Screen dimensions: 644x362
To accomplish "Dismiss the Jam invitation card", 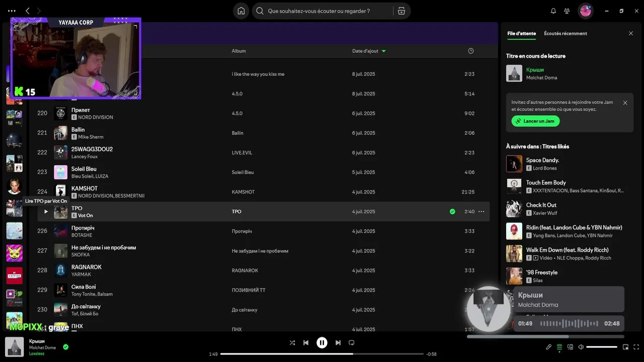I will click(625, 103).
